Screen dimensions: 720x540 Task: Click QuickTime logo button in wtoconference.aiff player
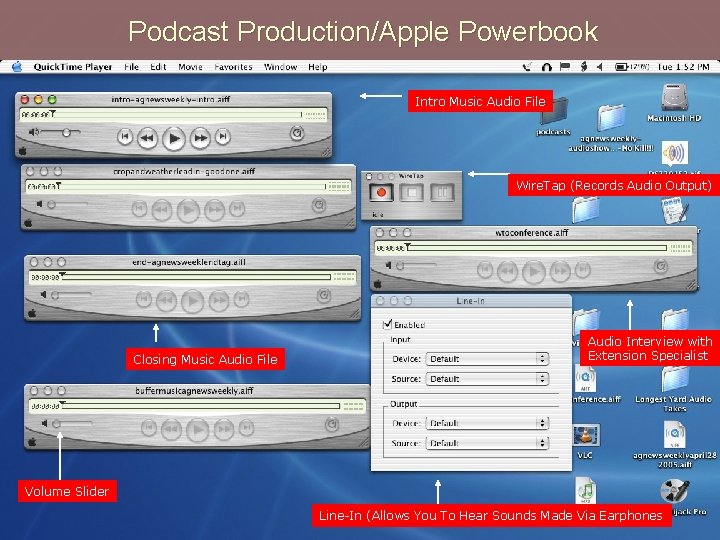tap(660, 266)
